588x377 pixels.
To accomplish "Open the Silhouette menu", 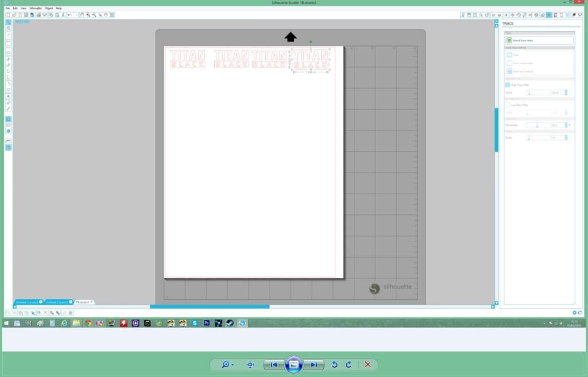I will point(36,8).
